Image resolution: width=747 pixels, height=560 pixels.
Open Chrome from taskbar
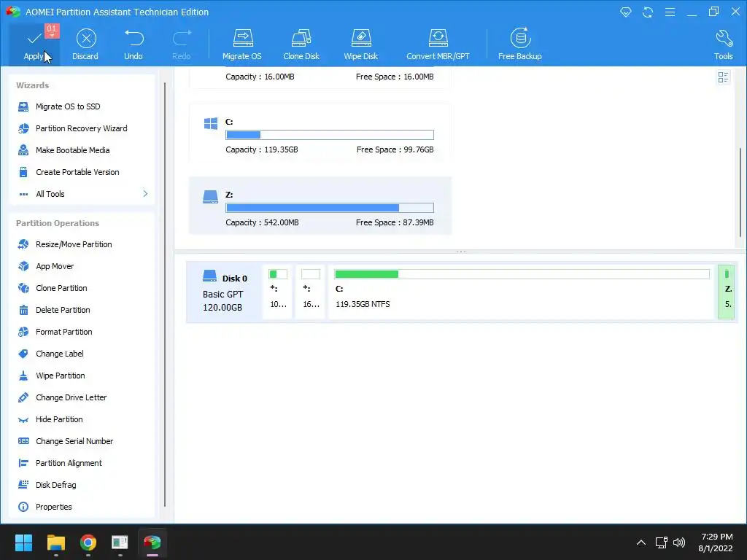88,542
